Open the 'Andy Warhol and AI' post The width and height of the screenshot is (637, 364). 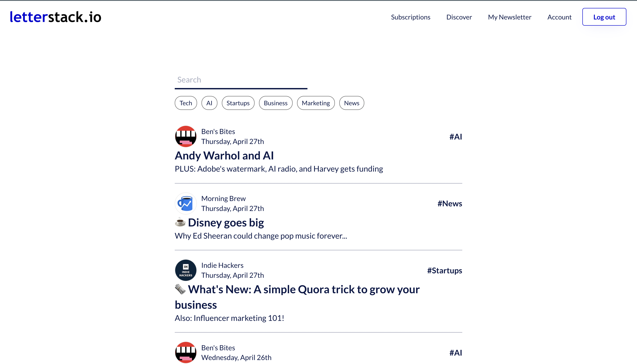[x=224, y=155]
